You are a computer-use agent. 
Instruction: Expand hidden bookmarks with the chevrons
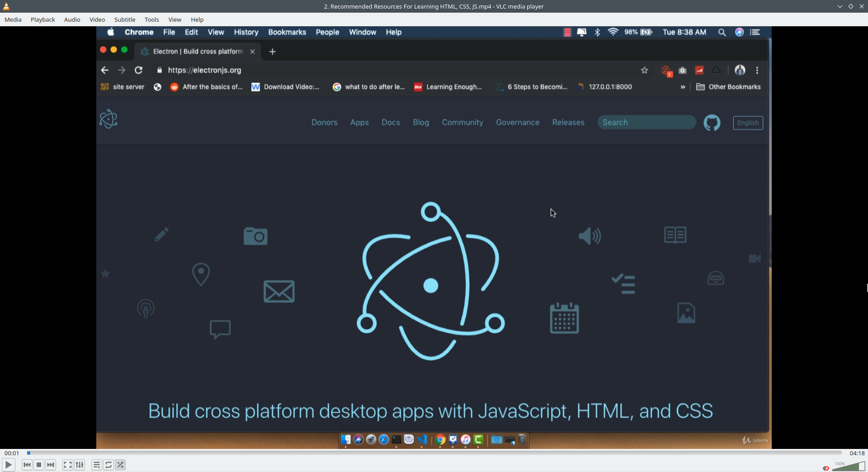click(683, 87)
